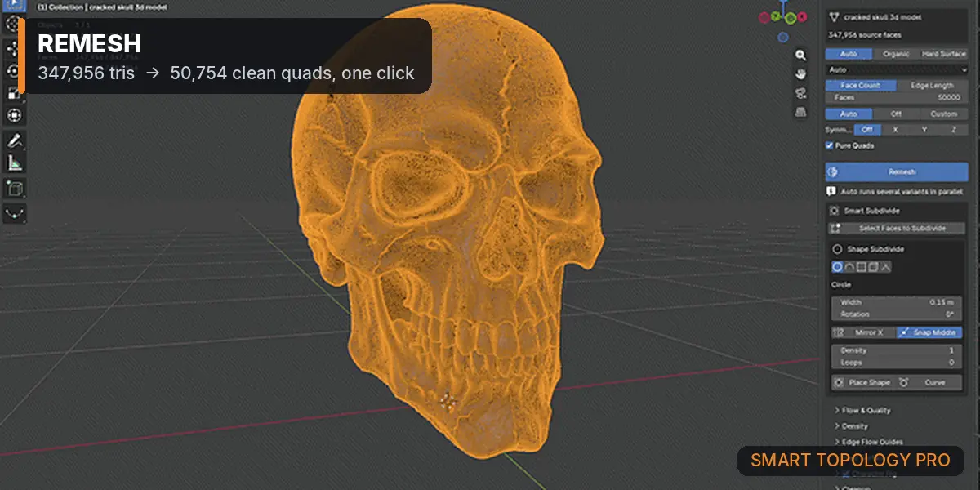Choose the Circle shape icon
Viewport: 980px width, 490px height.
pyautogui.click(x=837, y=267)
